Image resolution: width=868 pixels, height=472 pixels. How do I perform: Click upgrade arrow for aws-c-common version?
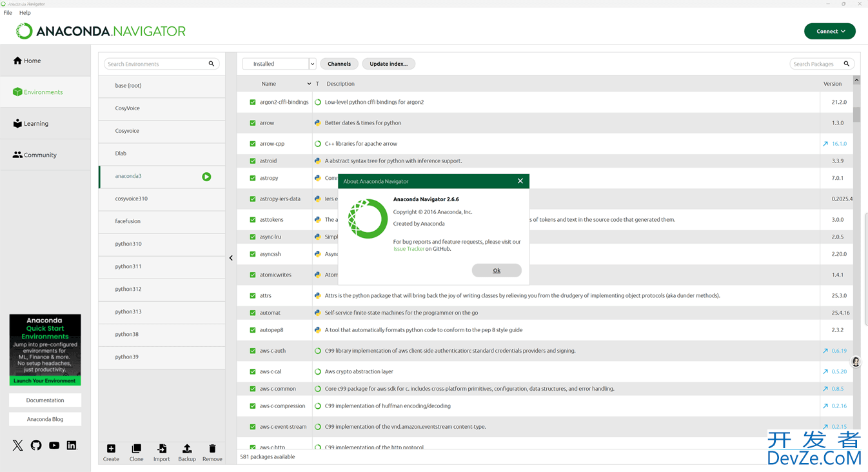825,389
